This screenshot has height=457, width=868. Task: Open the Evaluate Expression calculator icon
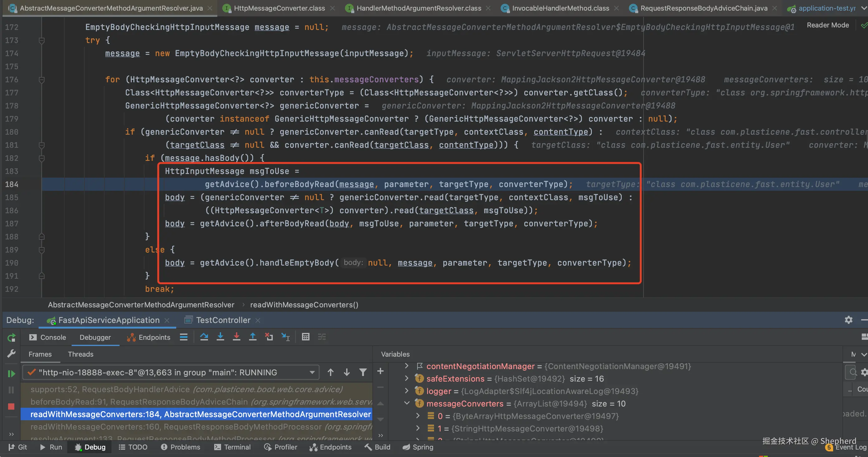coord(306,337)
